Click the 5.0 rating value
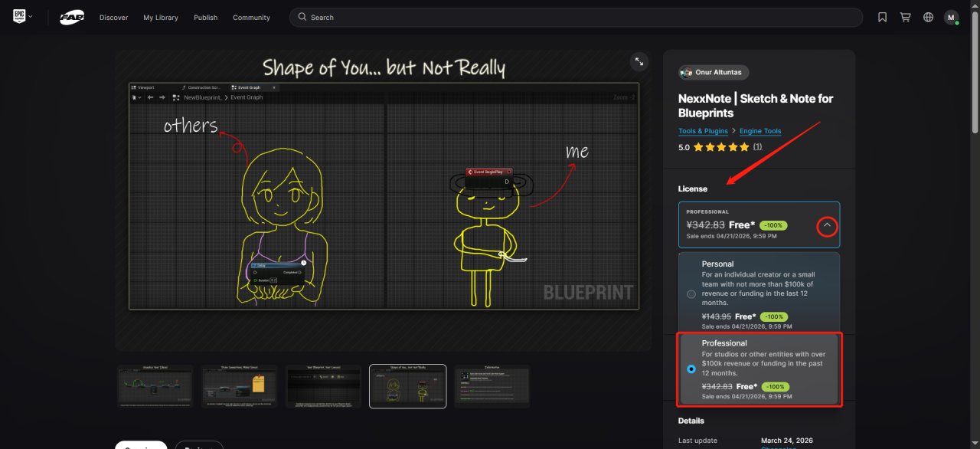The height and width of the screenshot is (449, 980). click(684, 147)
